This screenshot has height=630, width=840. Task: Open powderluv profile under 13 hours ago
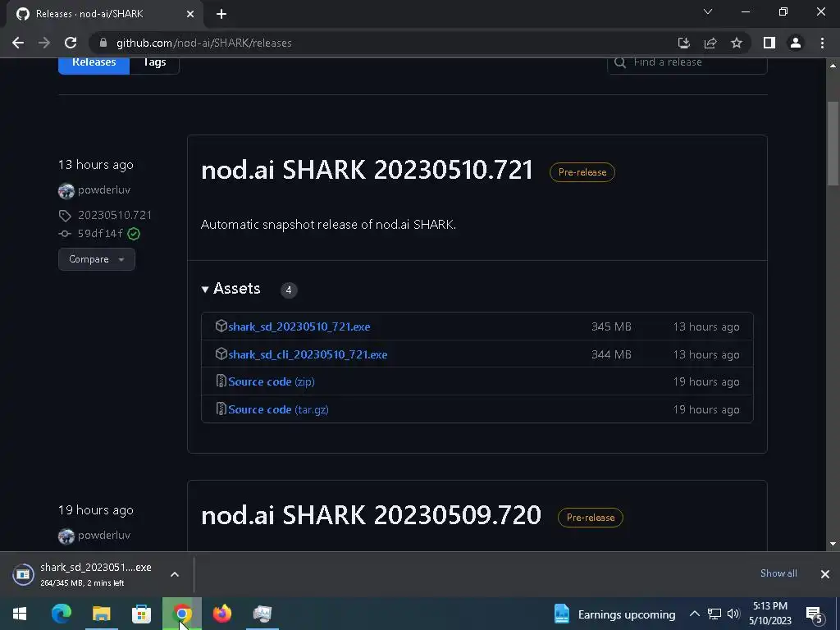(104, 189)
